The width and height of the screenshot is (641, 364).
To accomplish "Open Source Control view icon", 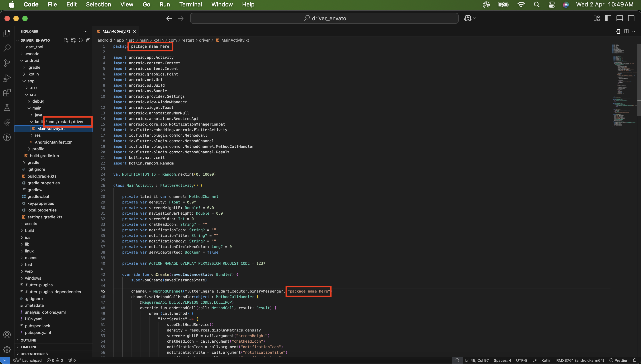I will click(x=7, y=63).
